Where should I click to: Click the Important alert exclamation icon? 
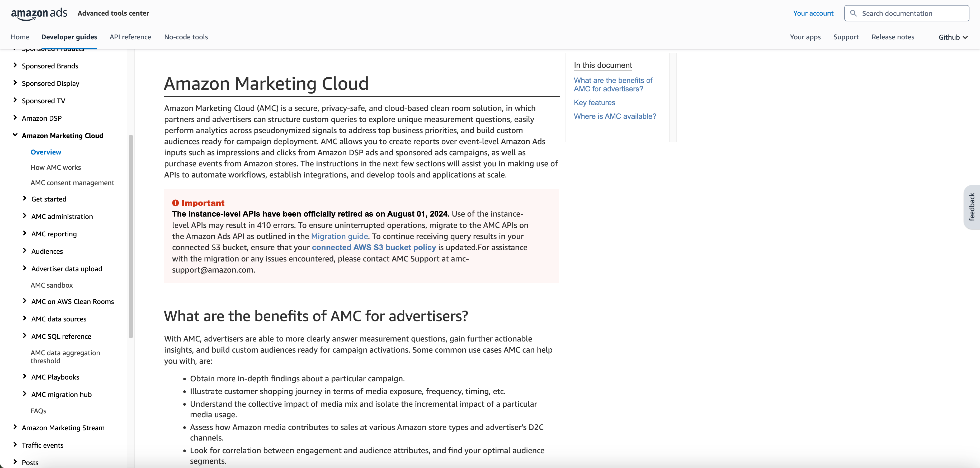click(175, 203)
